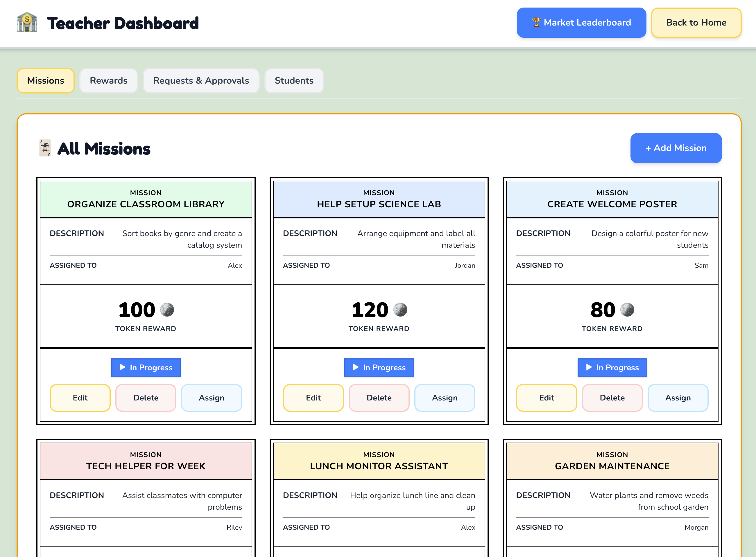Image resolution: width=756 pixels, height=557 pixels.
Task: Select the Students tab
Action: point(294,80)
